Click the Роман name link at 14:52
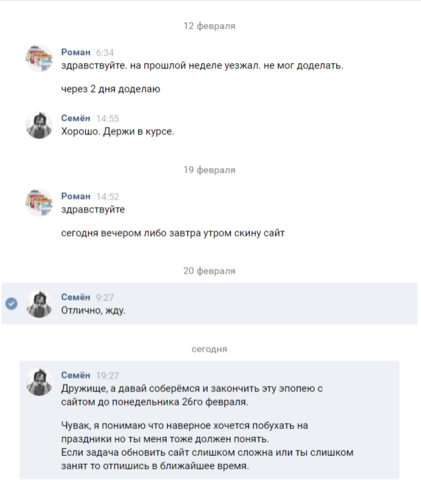 pos(76,196)
